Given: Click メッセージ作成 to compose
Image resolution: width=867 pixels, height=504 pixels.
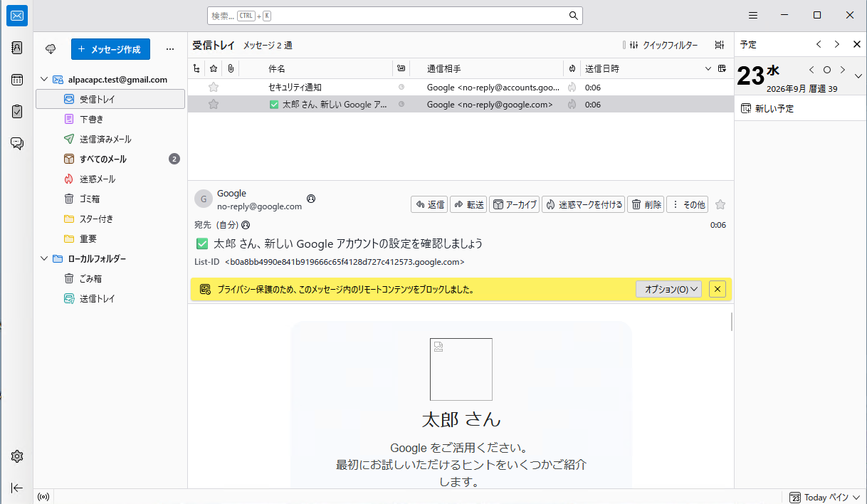Looking at the screenshot, I should [x=110, y=49].
